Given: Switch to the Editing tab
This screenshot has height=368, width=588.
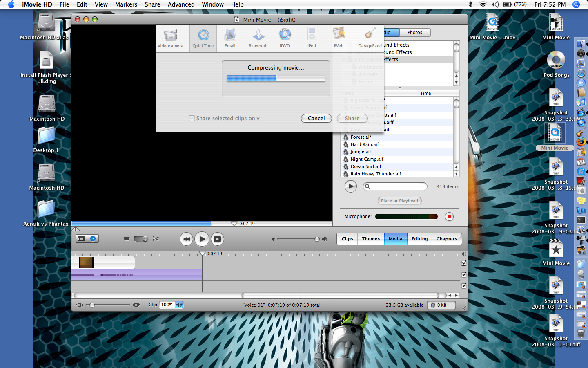Looking at the screenshot, I should 419,238.
